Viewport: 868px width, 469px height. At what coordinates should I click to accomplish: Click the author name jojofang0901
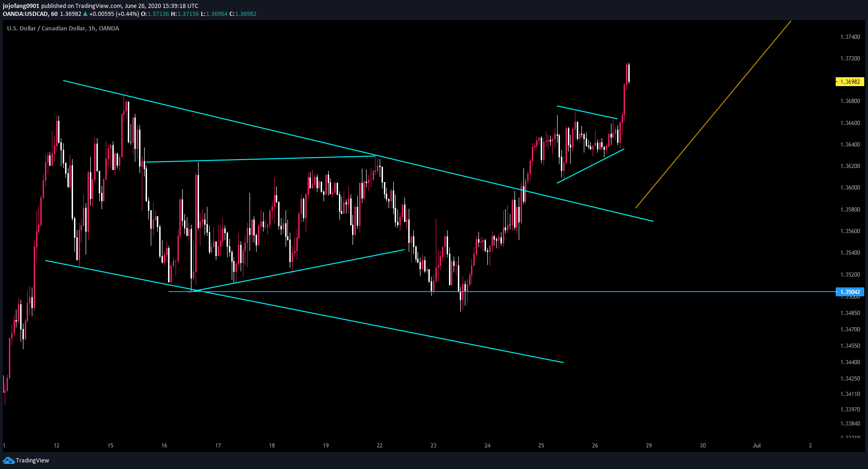point(21,6)
